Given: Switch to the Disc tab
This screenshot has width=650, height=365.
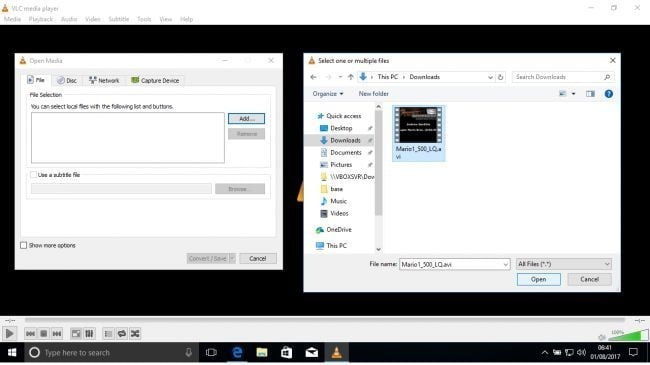Looking at the screenshot, I should coord(67,80).
